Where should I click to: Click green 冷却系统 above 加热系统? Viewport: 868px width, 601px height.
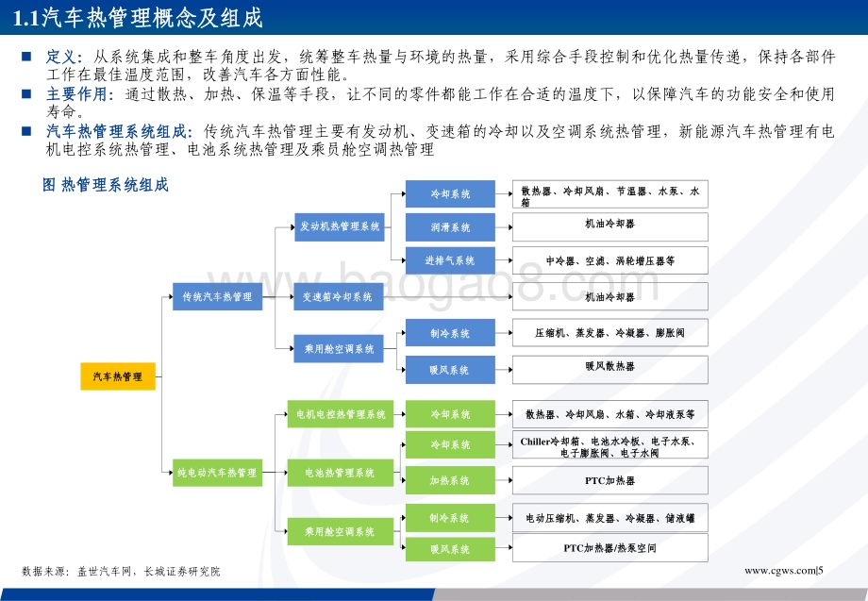[x=450, y=445]
